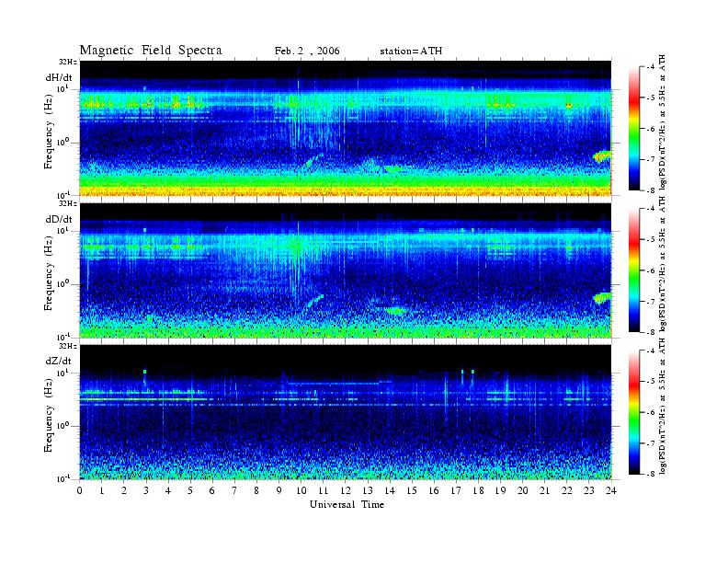Click the rotated PSD units label beside the dZ/dt color scale

click(662, 406)
